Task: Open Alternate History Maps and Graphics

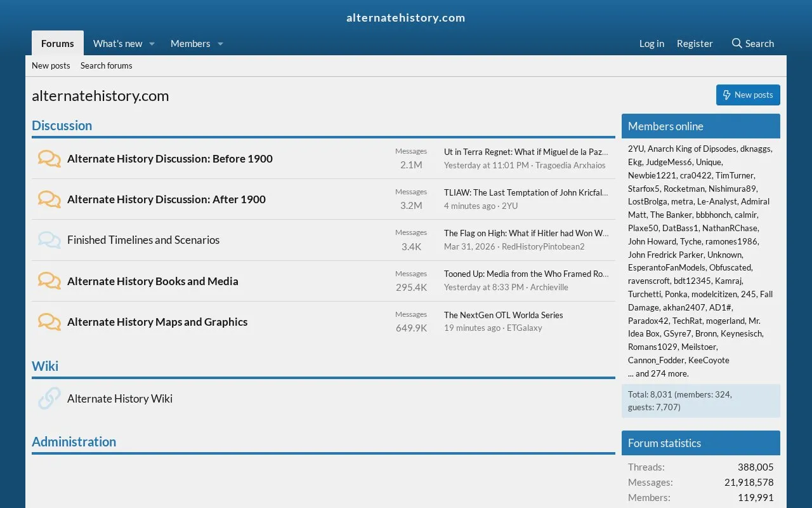Action: [157, 322]
